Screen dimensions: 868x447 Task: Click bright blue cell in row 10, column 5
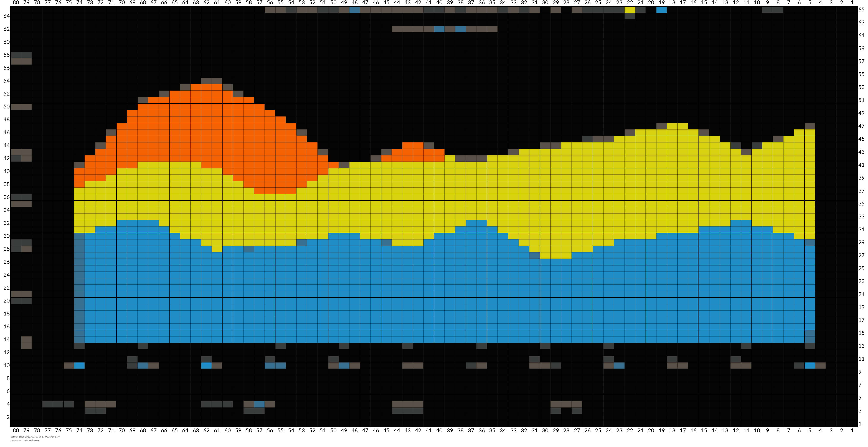pos(810,365)
